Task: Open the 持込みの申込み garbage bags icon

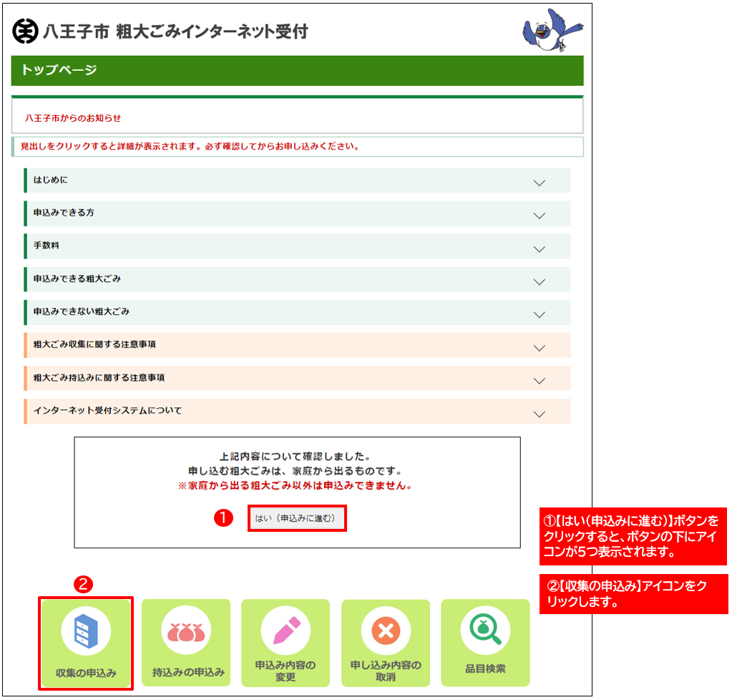Action: tap(186, 630)
